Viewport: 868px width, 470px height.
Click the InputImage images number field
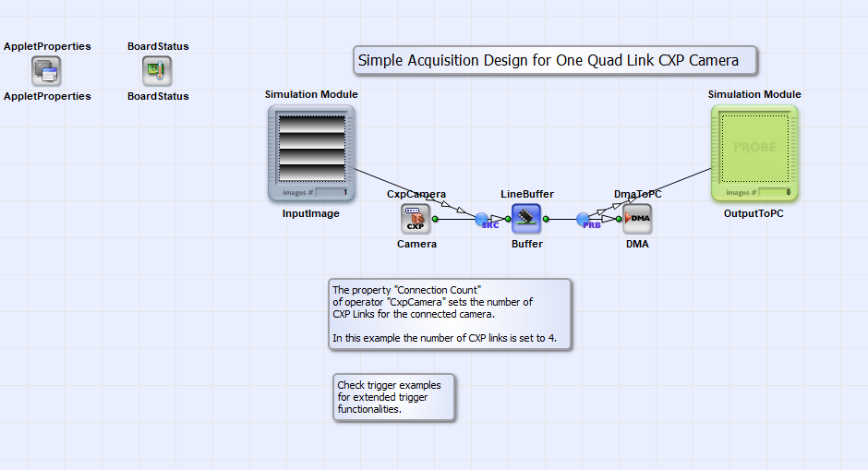[x=332, y=192]
